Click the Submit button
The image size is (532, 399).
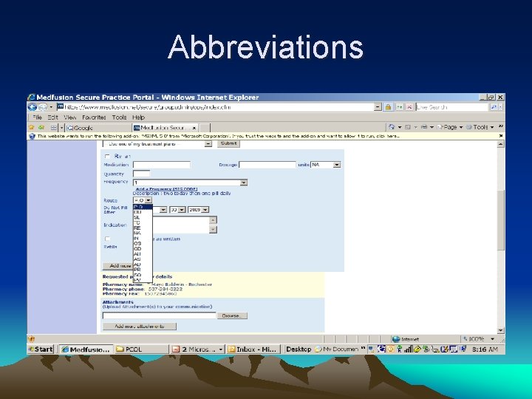[x=228, y=143]
